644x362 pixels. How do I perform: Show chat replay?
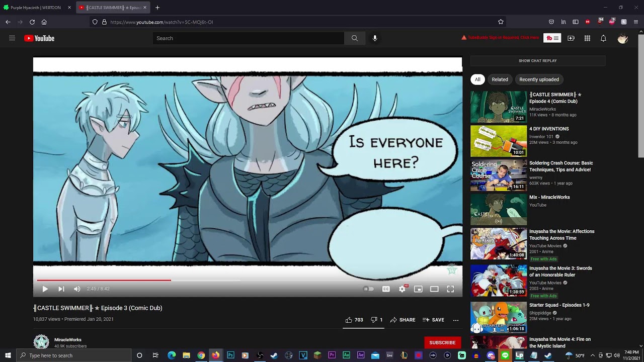pyautogui.click(x=537, y=61)
